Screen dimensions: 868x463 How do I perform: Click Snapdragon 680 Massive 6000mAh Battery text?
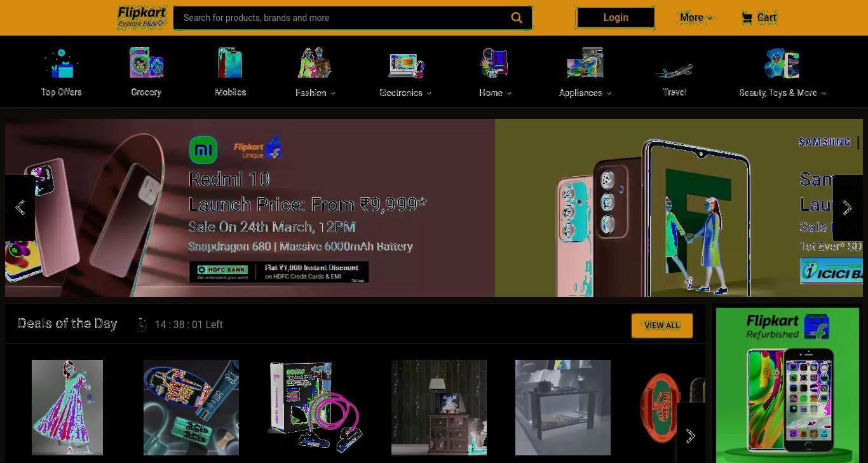(301, 247)
